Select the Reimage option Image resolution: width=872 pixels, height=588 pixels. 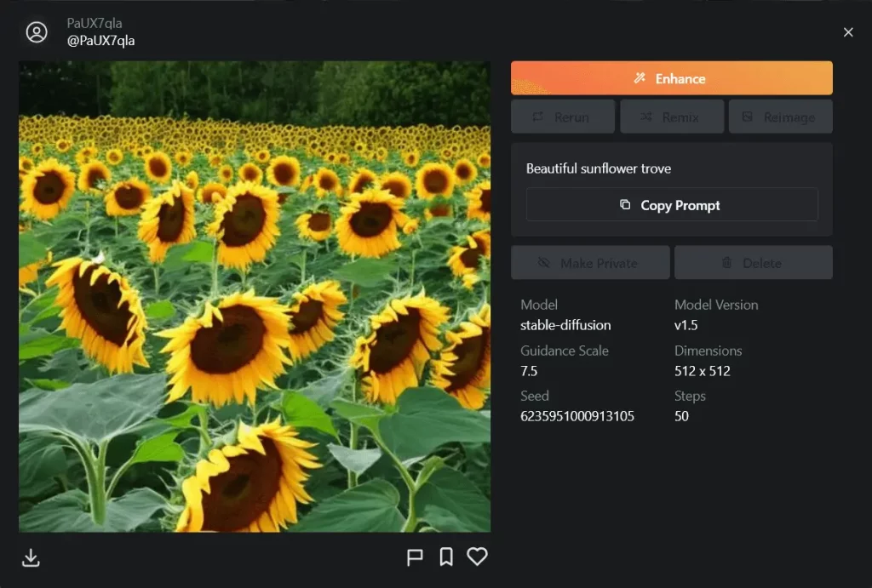pyautogui.click(x=780, y=117)
